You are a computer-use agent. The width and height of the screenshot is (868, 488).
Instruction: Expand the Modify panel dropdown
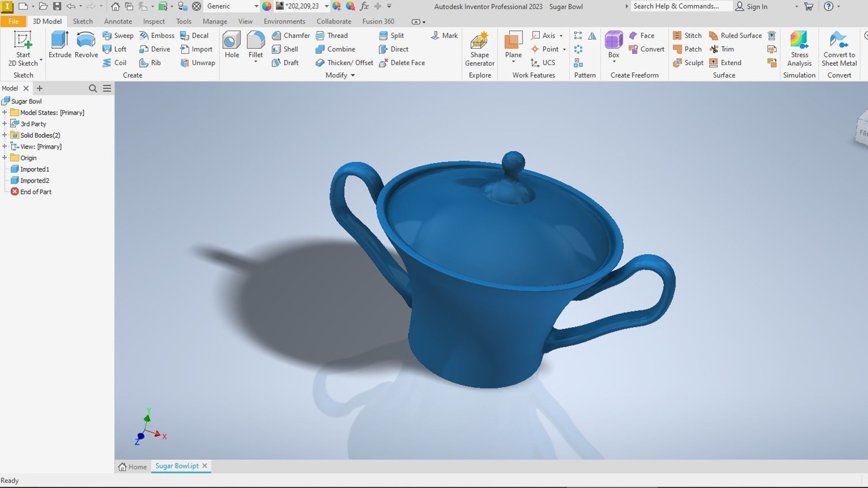pyautogui.click(x=353, y=75)
